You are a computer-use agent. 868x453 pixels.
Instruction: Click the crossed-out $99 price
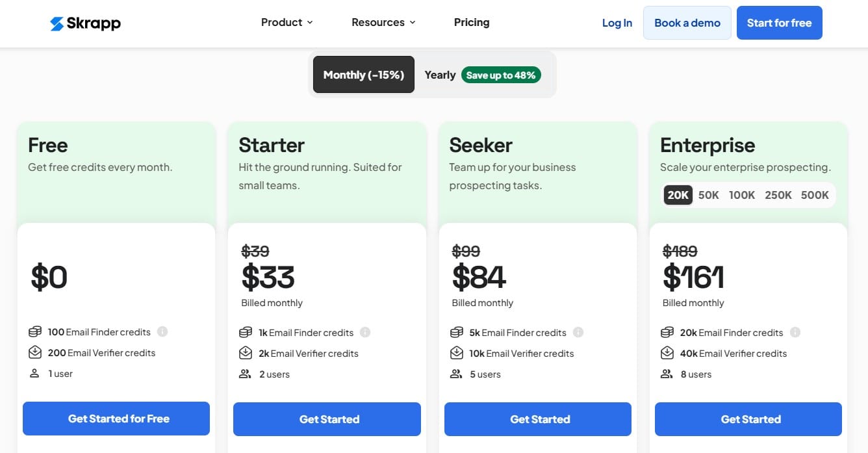pyautogui.click(x=466, y=251)
